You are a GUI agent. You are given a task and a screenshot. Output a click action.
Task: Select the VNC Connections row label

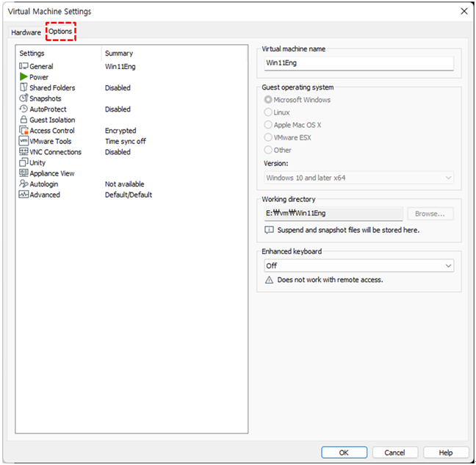[x=56, y=152]
